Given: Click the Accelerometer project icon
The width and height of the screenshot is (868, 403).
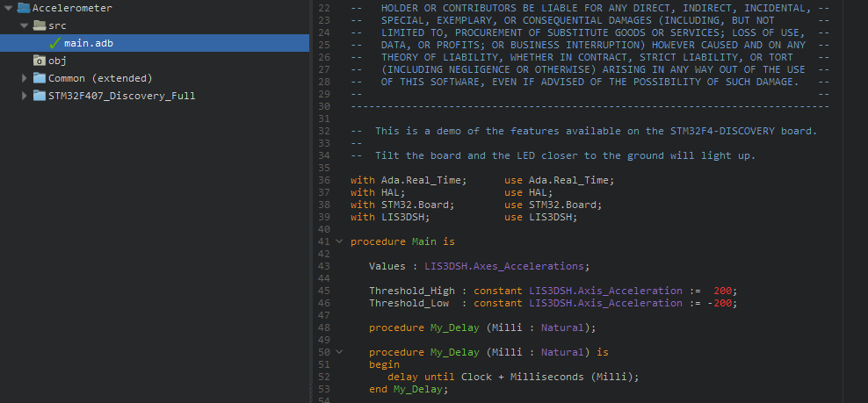Looking at the screenshot, I should pos(24,8).
